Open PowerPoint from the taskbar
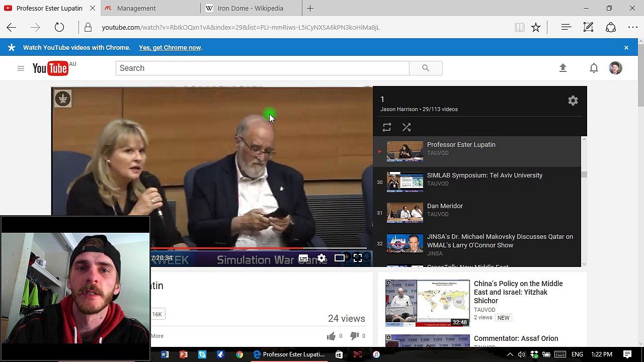Viewport: 644px width, 362px height. (184, 354)
